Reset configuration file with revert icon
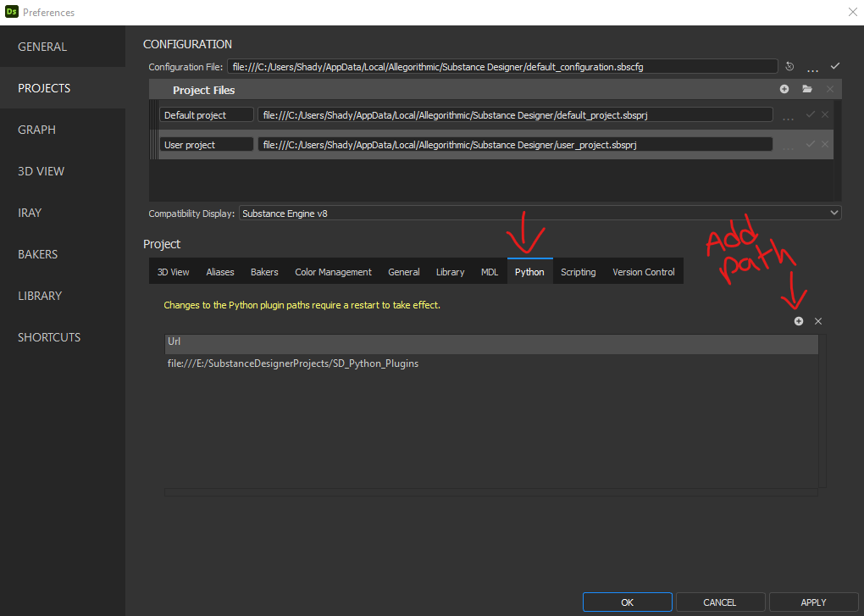 coord(789,66)
